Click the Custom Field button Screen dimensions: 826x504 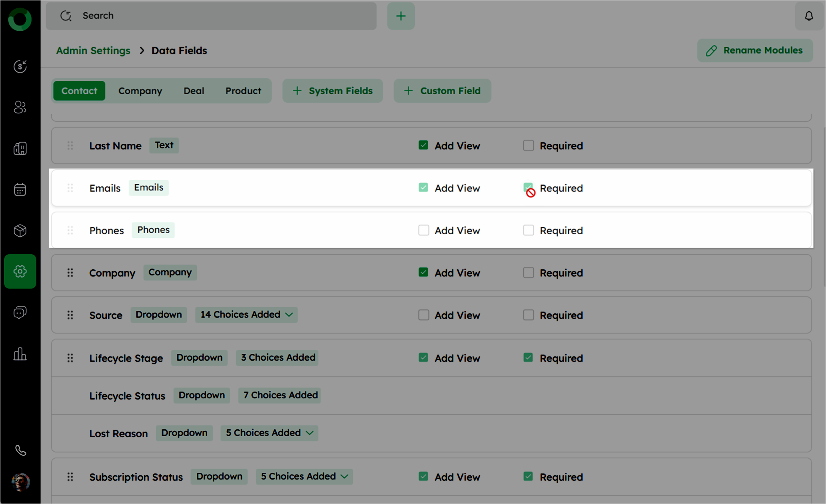pyautogui.click(x=442, y=91)
